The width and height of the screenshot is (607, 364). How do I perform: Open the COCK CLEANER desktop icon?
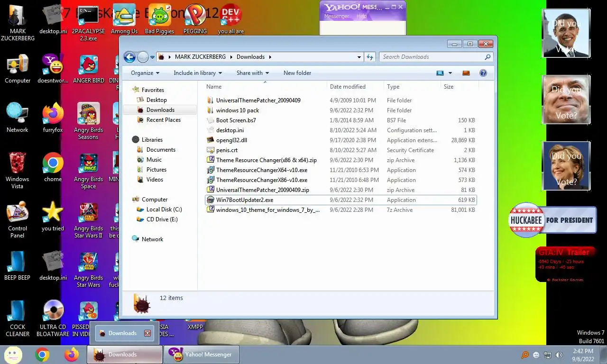pyautogui.click(x=18, y=318)
